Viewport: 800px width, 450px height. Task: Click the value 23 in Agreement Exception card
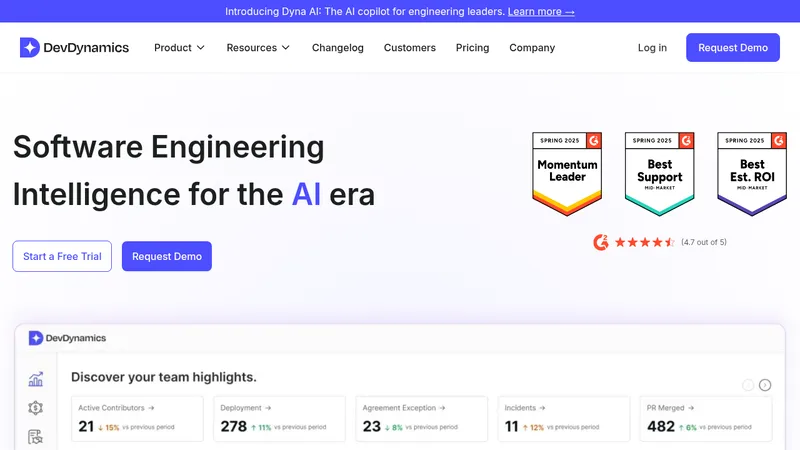pos(371,426)
